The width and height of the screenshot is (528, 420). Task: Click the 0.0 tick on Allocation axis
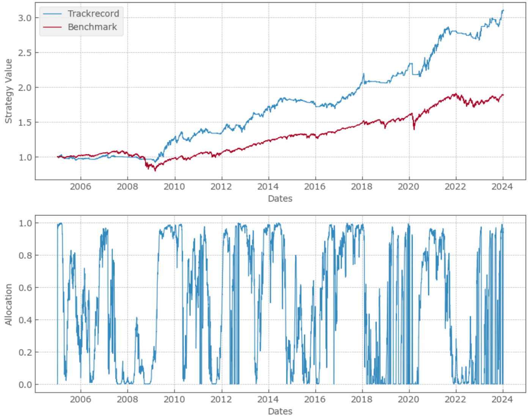25,385
